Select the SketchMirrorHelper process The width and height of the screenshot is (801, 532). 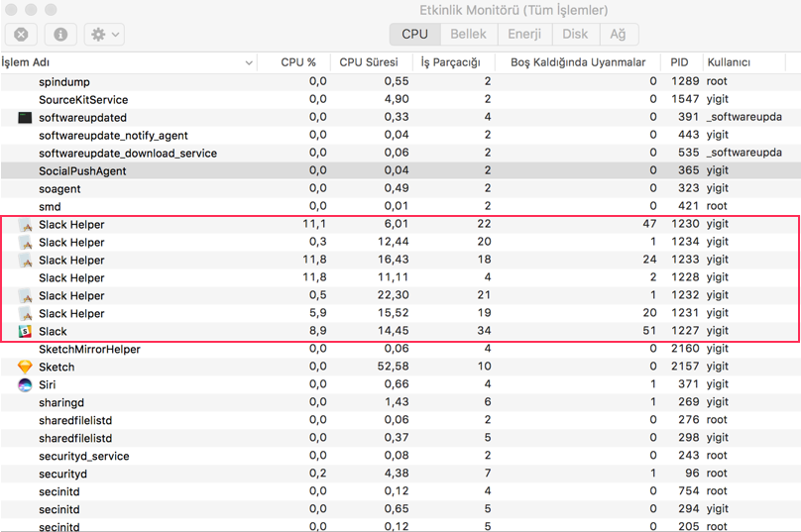[x=400, y=350]
